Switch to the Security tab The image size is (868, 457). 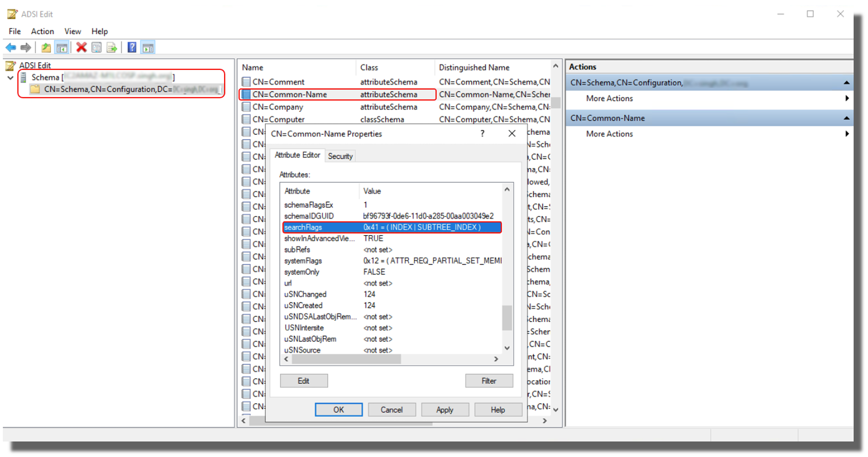(340, 155)
